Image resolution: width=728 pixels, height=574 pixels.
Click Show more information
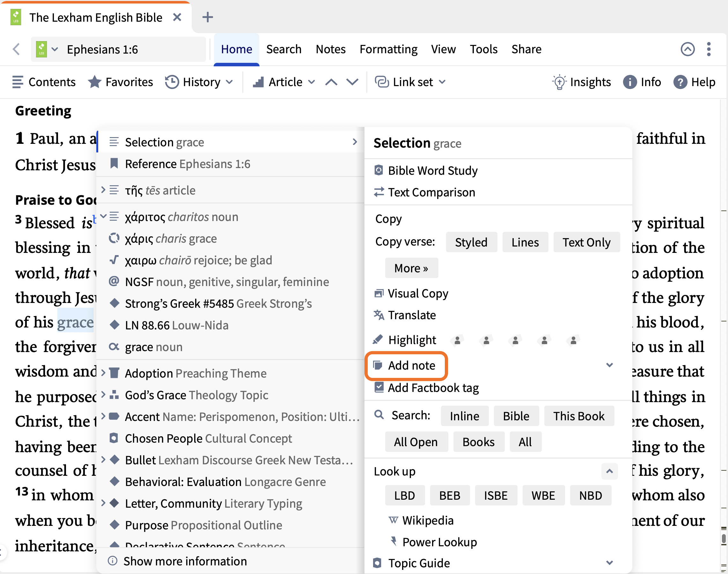click(177, 561)
